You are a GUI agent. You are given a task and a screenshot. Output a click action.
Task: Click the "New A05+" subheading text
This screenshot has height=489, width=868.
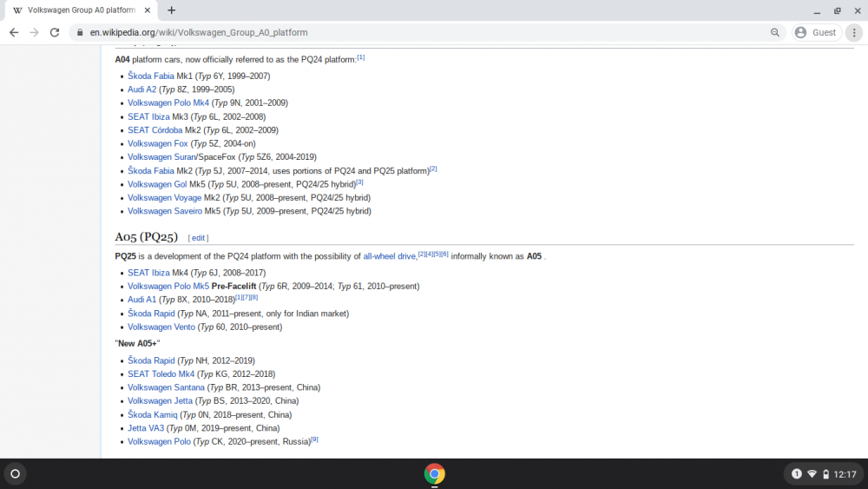137,343
